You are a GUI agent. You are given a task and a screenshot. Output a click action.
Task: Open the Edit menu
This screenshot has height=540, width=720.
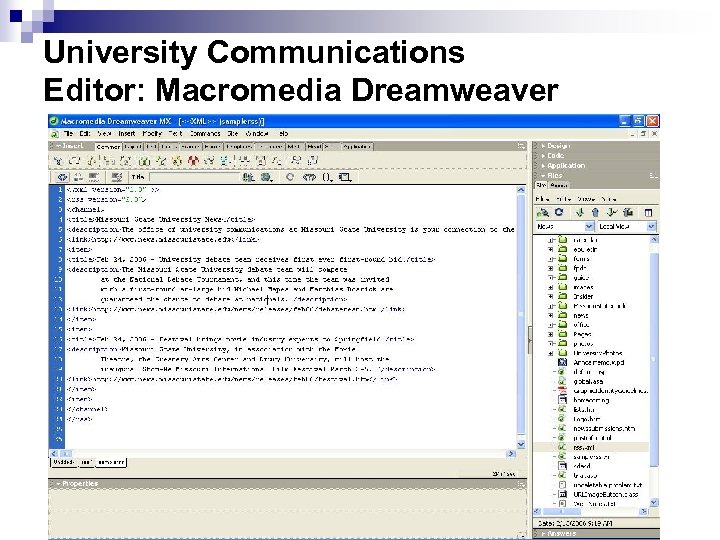85,134
